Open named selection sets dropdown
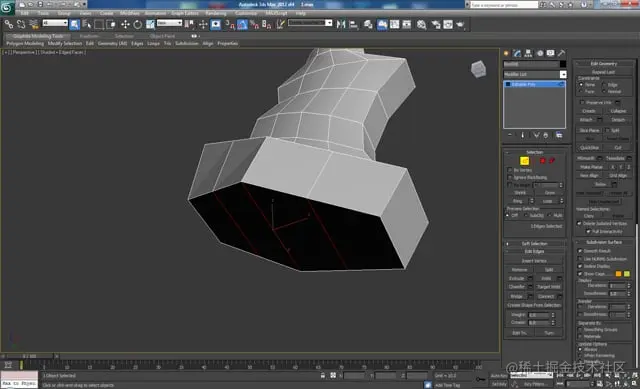Screen dimensions: 640x389 point(329,23)
